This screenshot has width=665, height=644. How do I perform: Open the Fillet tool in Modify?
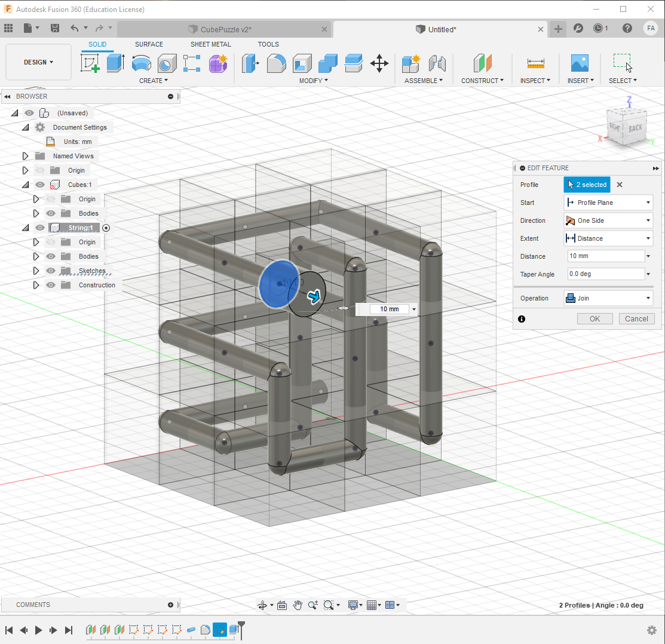pos(276,63)
